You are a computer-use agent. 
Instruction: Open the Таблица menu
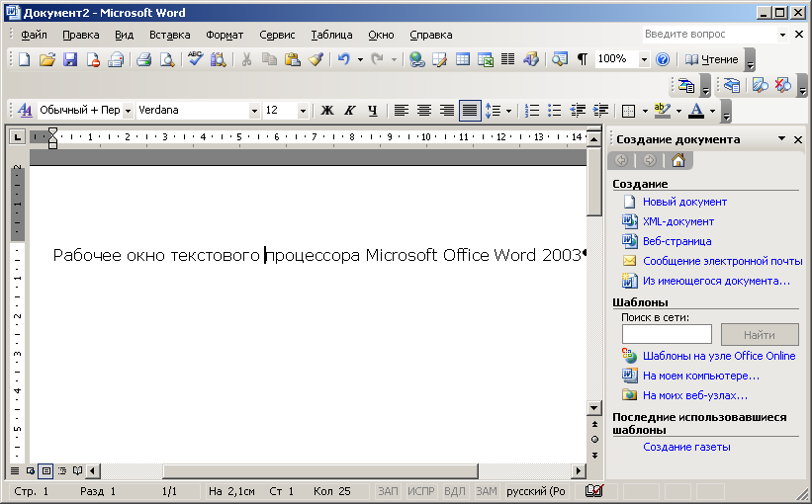point(331,35)
